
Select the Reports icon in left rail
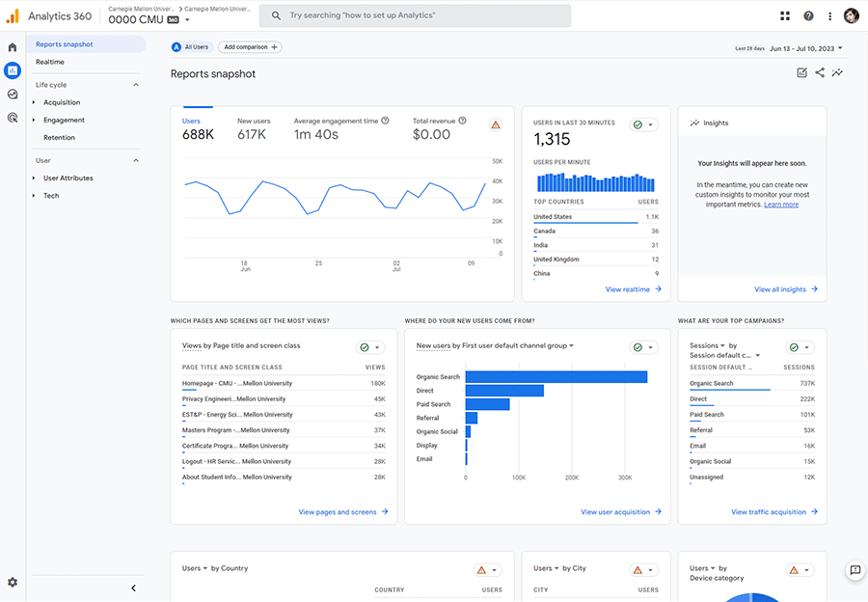point(13,70)
